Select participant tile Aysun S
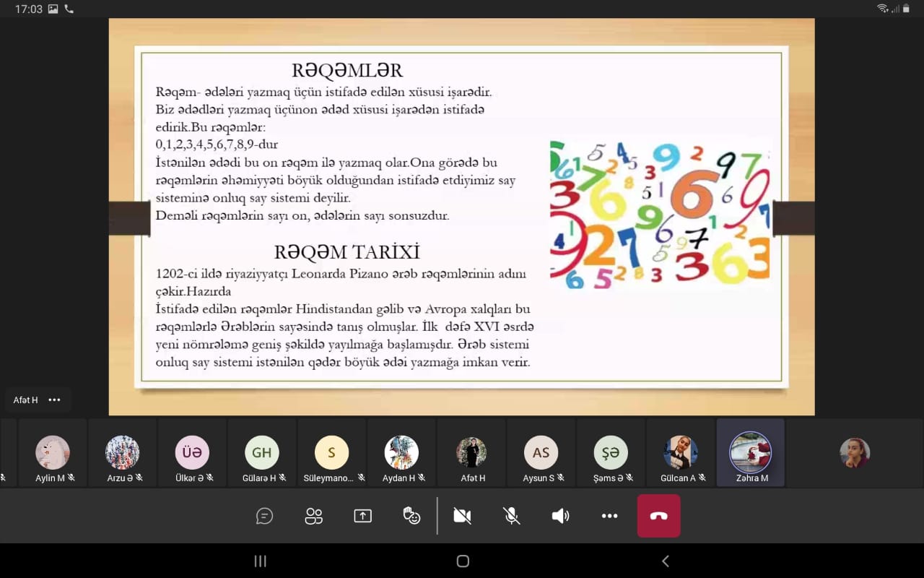Viewport: 924px width, 578px height. [541, 453]
